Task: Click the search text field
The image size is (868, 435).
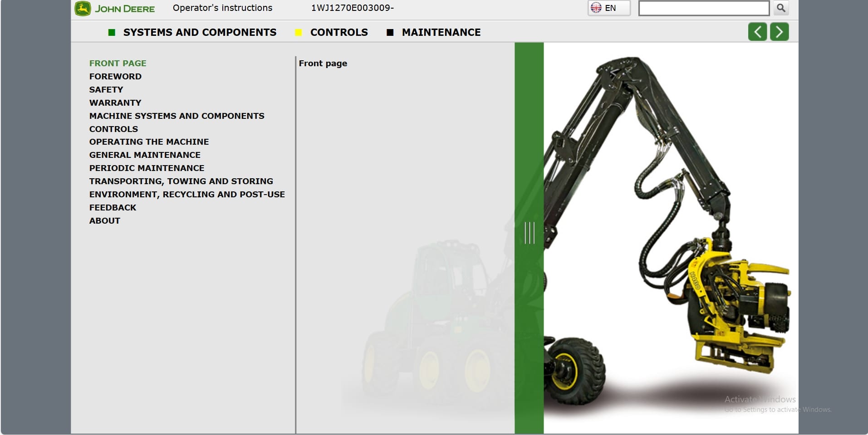Action: coord(704,8)
